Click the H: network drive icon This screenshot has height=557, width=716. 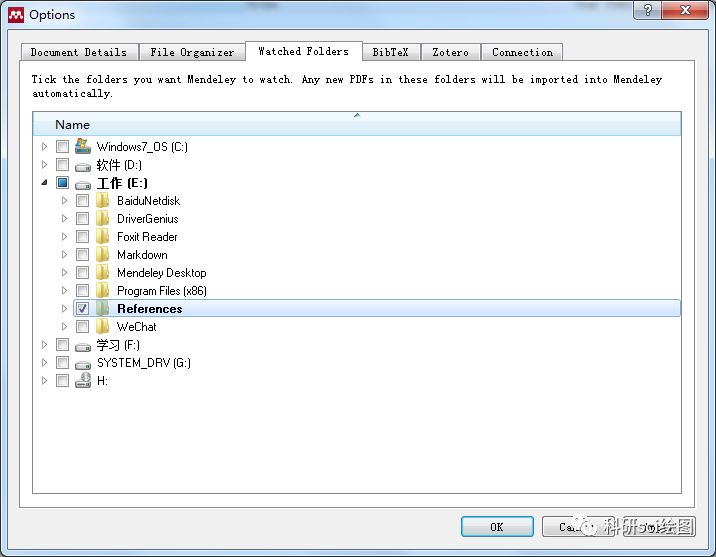tap(83, 380)
